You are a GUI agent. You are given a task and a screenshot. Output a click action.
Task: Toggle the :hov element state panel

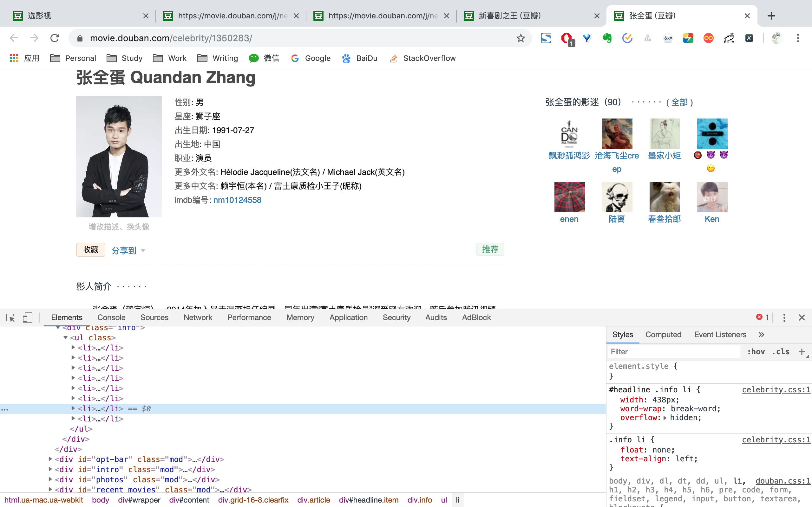(x=756, y=352)
